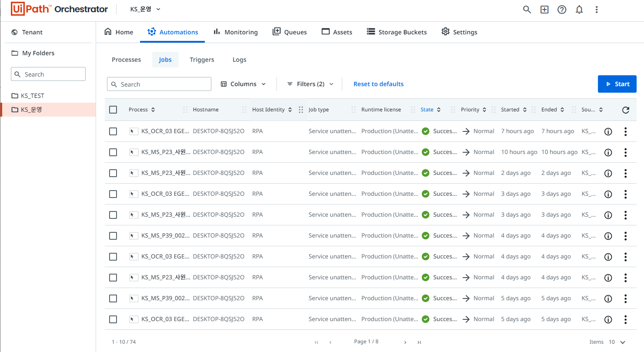
Task: Click the UiPath Orchestrator logo
Action: point(59,9)
